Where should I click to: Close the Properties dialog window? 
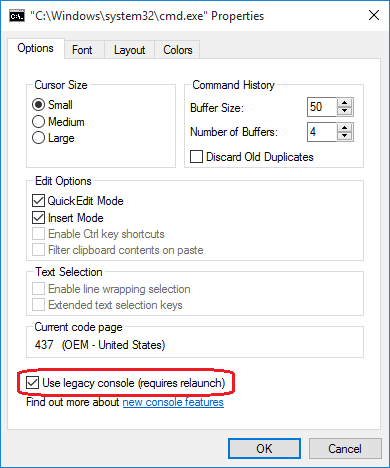point(374,15)
